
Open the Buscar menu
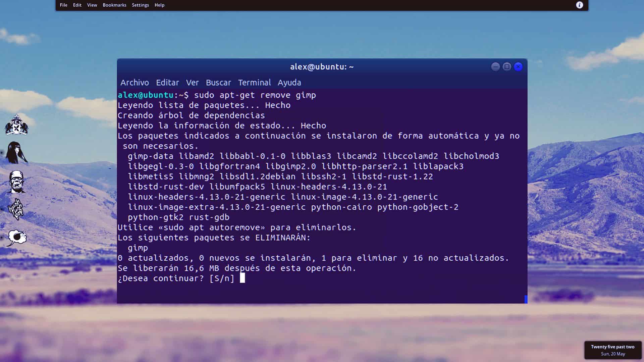click(x=218, y=83)
